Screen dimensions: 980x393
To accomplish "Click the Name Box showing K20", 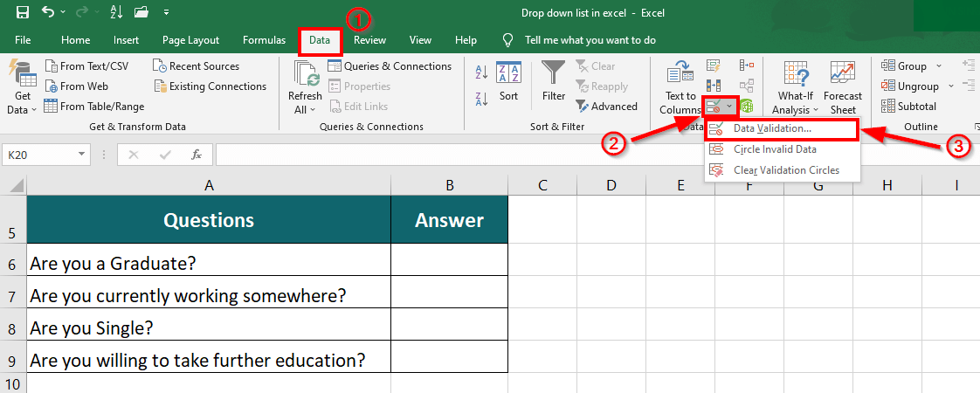I will pyautogui.click(x=40, y=155).
